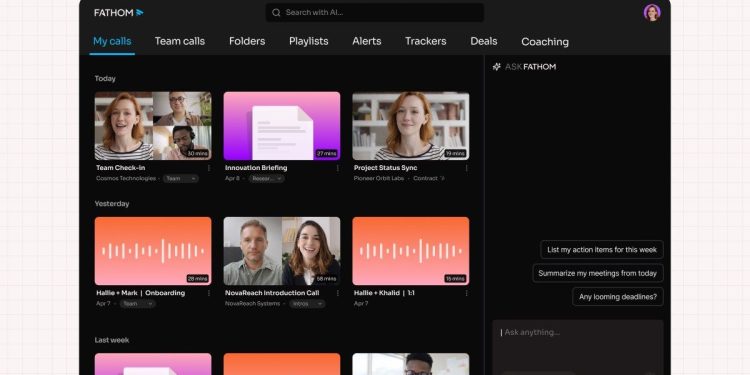750x375 pixels.
Task: Click the 'Pioneer Orbit Labs' company name
Action: point(379,178)
